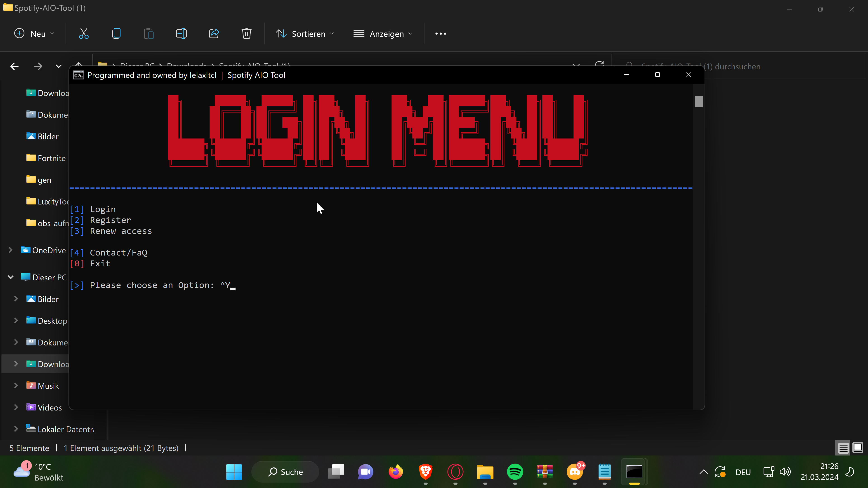The width and height of the screenshot is (868, 488).
Task: Click the Share icon in toolbar
Action: click(214, 34)
